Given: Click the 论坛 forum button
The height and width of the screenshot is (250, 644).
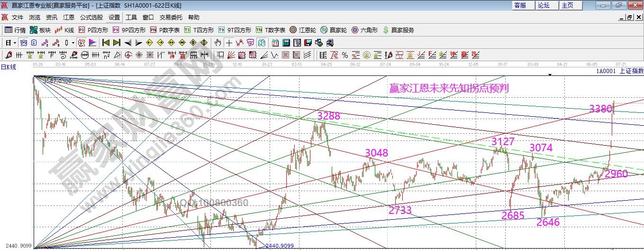Looking at the screenshot, I should [544, 5].
